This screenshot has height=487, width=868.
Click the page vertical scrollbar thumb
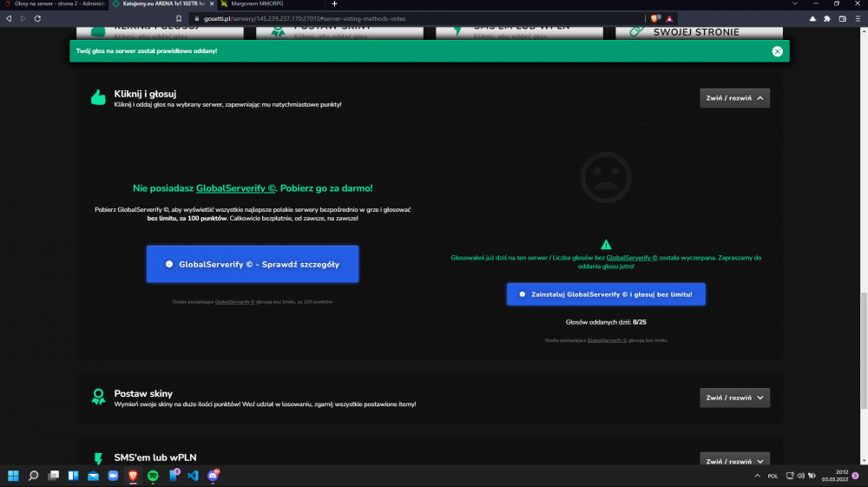pos(864,351)
